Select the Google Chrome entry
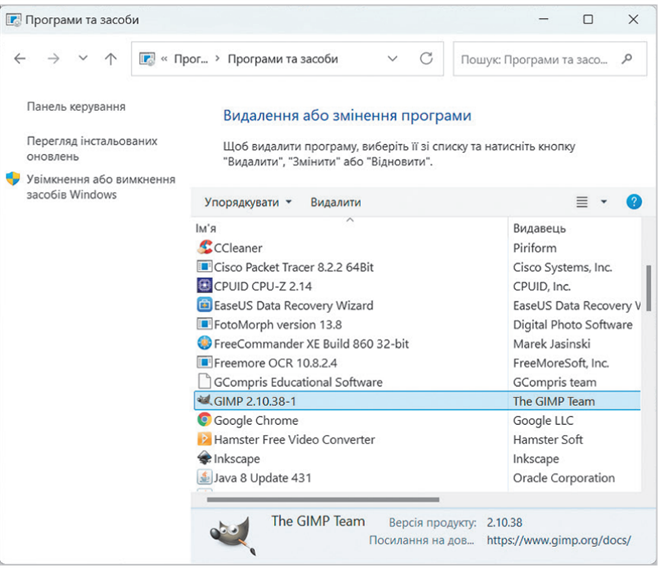 pos(256,420)
